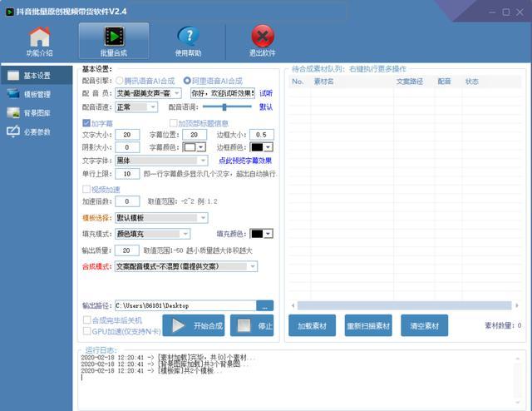Select the 批量合成 video icon tab
Viewport: 532px width, 411px height.
coord(114,37)
